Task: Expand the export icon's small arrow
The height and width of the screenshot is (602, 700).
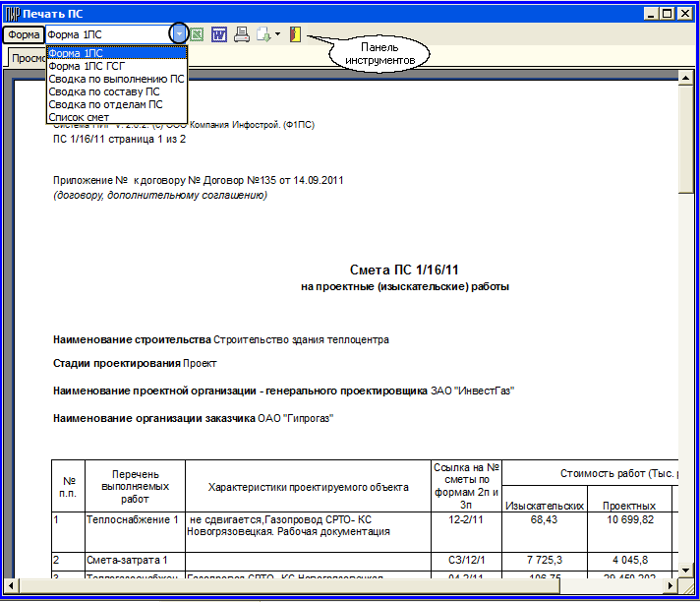Action: (x=278, y=34)
